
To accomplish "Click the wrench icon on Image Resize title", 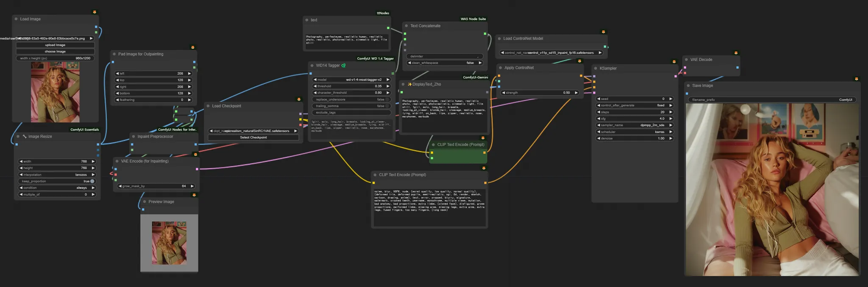I will pos(25,137).
